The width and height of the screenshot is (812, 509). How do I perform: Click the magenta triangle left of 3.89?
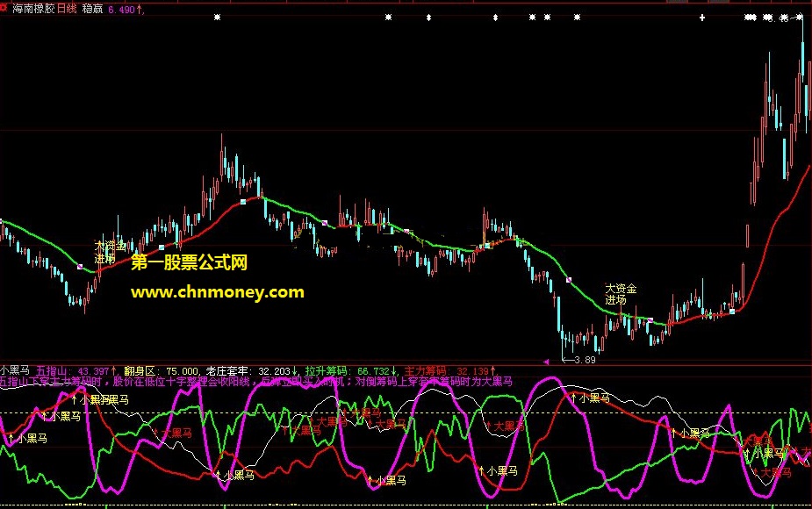coord(546,362)
